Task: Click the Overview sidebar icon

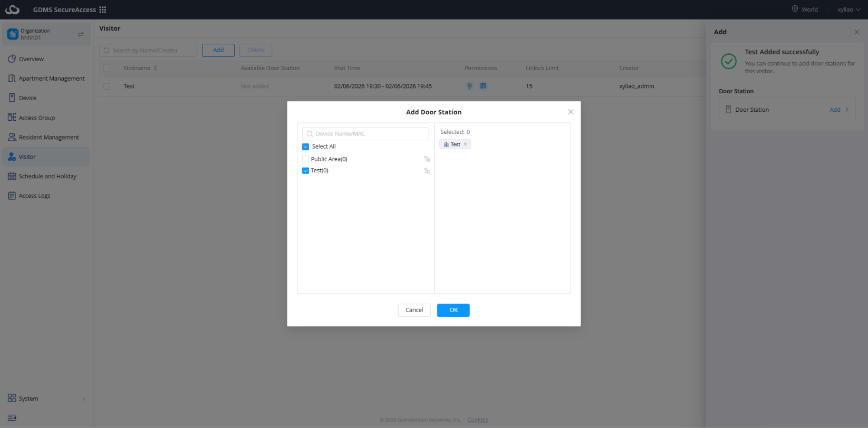Action: (x=12, y=59)
